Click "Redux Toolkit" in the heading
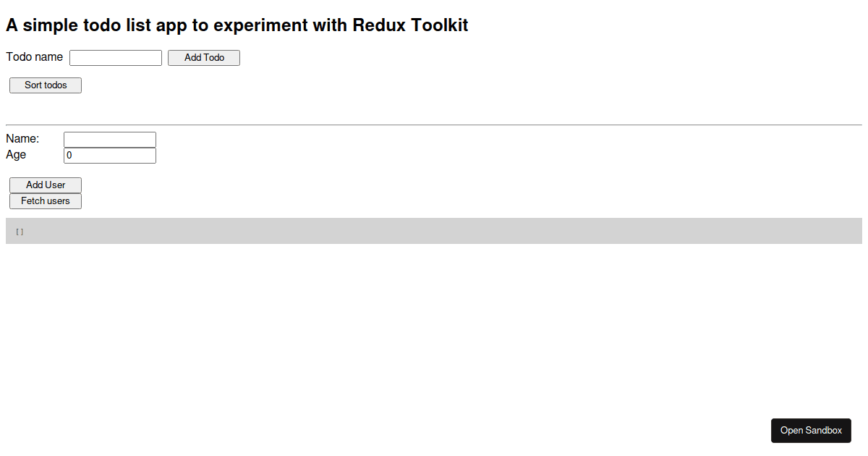 click(x=410, y=25)
